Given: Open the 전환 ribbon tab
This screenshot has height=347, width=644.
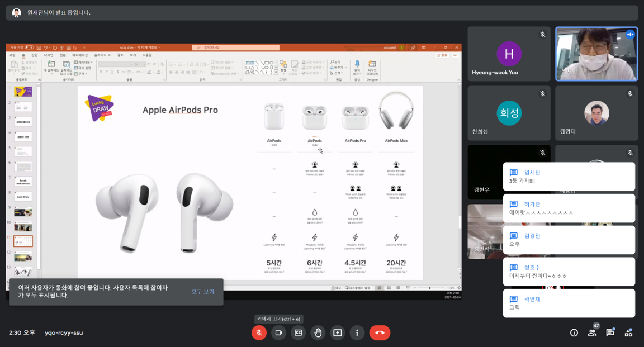Looking at the screenshot, I should 63,55.
